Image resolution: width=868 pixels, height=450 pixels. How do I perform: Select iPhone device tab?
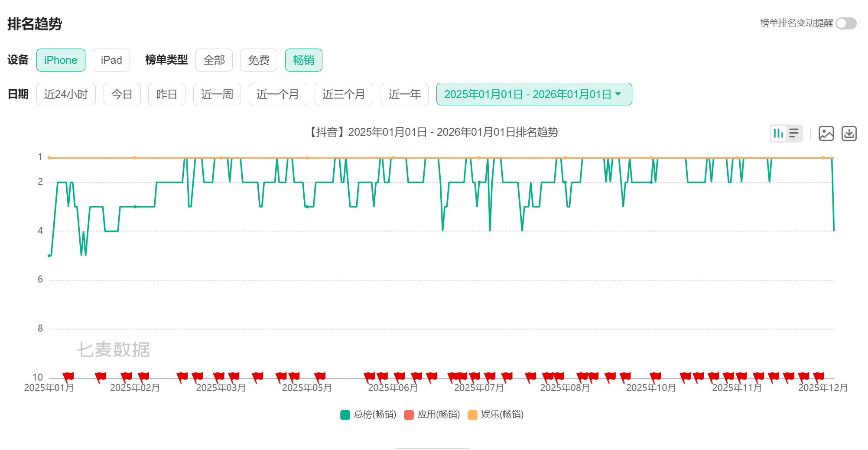click(61, 60)
